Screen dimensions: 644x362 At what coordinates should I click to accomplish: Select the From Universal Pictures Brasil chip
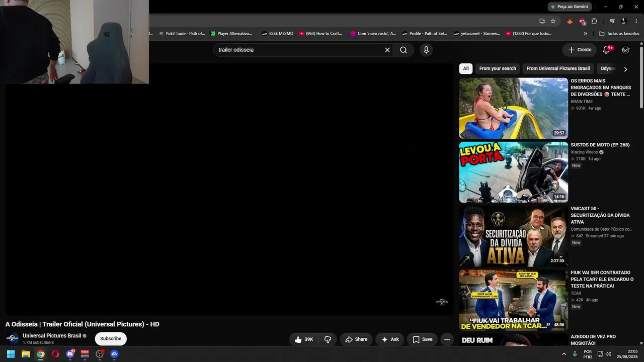pyautogui.click(x=558, y=68)
